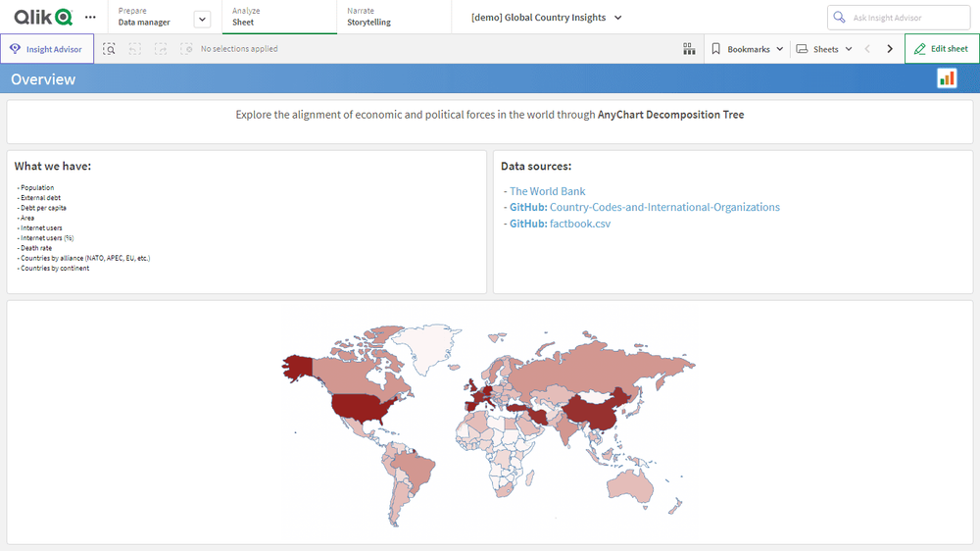Switch to the Narrate Storytelling tab
This screenshot has width=980, height=551.
pyautogui.click(x=392, y=17)
